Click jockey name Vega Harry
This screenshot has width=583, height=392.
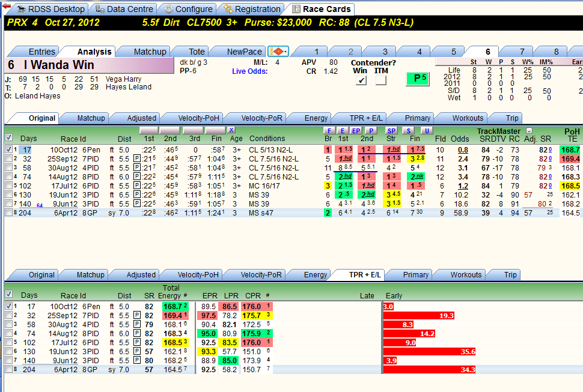coord(123,79)
